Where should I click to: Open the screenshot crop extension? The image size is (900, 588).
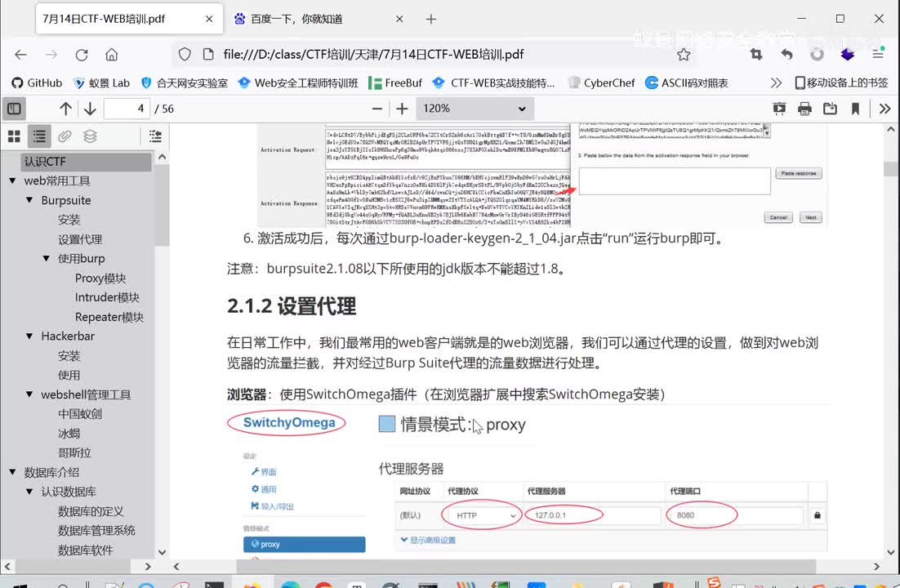(x=756, y=55)
